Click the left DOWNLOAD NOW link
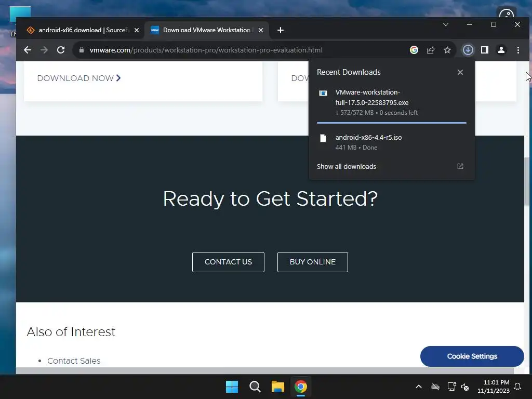The image size is (532, 399). (x=79, y=78)
